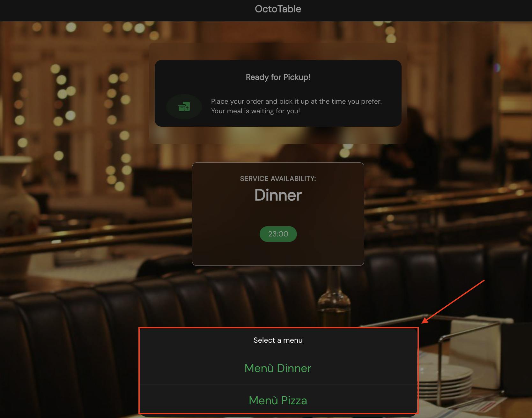
Task: Select the 23:00 time slot chip
Action: tap(278, 234)
